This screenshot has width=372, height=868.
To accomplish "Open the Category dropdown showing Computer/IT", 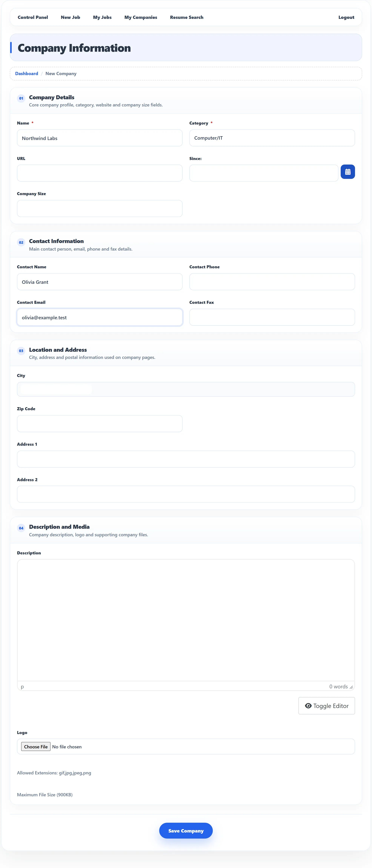I will [x=272, y=138].
